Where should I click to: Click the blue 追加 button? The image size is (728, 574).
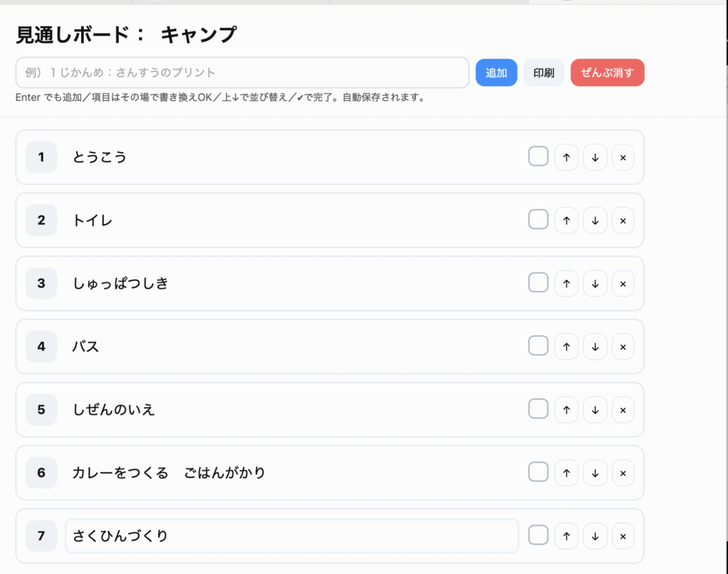pyautogui.click(x=496, y=73)
